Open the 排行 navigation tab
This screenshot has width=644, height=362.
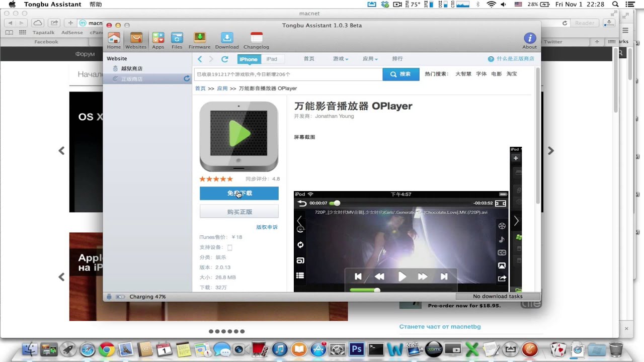397,59
